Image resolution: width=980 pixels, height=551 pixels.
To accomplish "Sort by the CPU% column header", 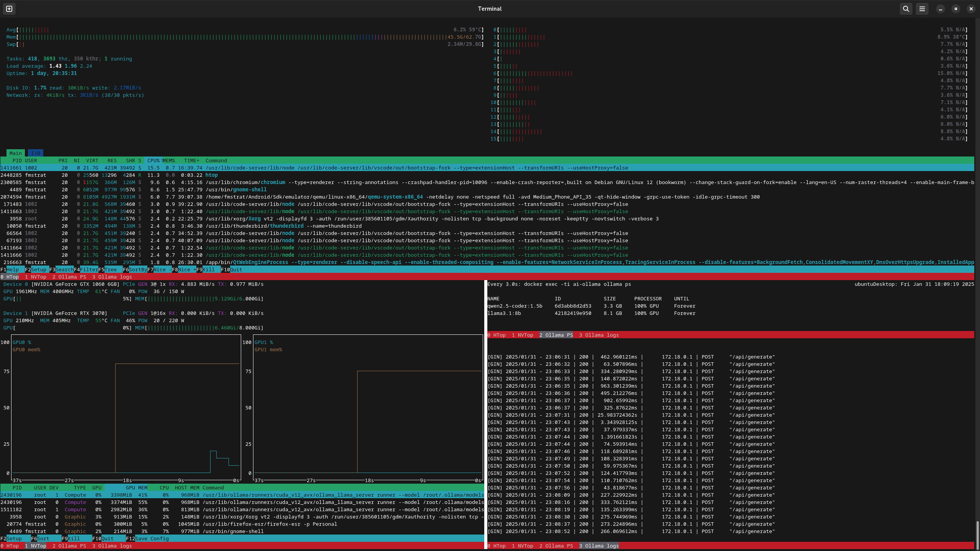I will coord(153,160).
